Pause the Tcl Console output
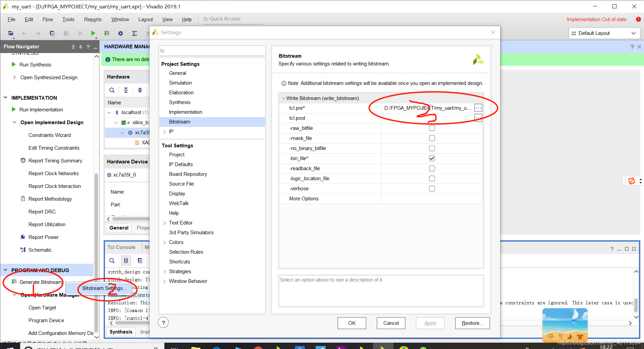This screenshot has height=349, width=644. [x=126, y=260]
